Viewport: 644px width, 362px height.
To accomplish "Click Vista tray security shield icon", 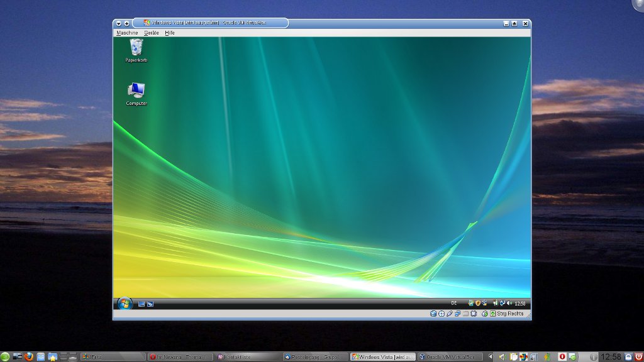I will tap(478, 303).
